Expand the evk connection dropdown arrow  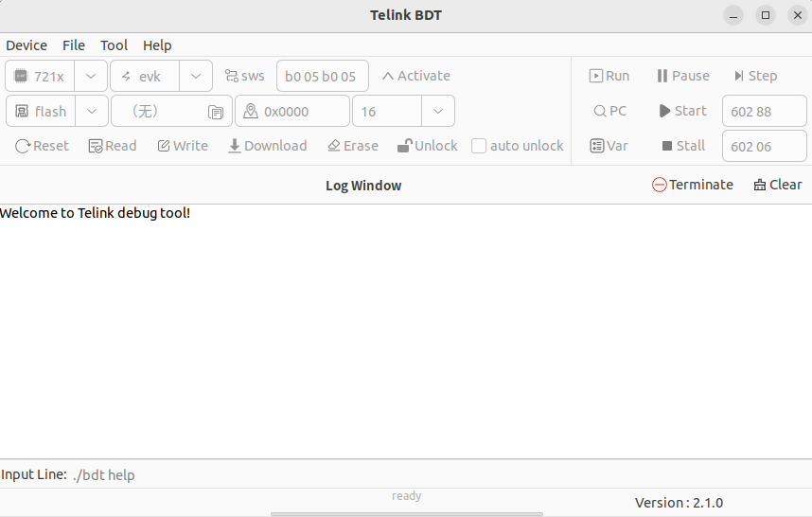(x=196, y=76)
